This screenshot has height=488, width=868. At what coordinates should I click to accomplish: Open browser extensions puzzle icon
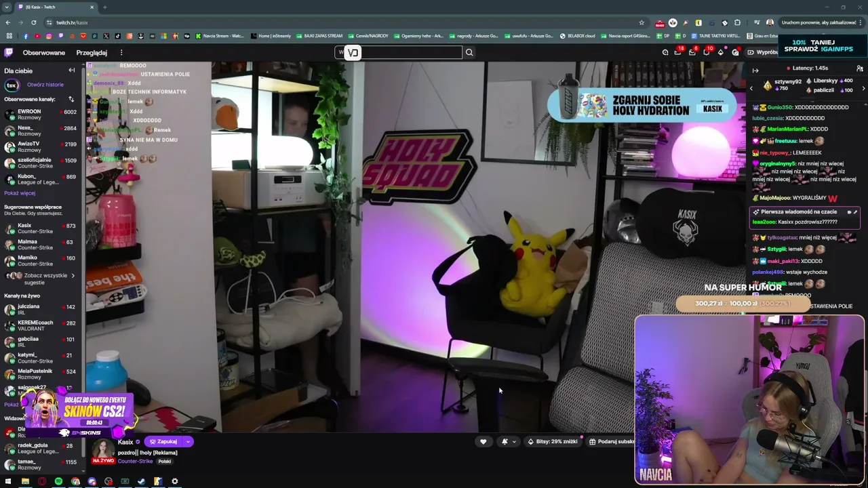click(x=738, y=22)
